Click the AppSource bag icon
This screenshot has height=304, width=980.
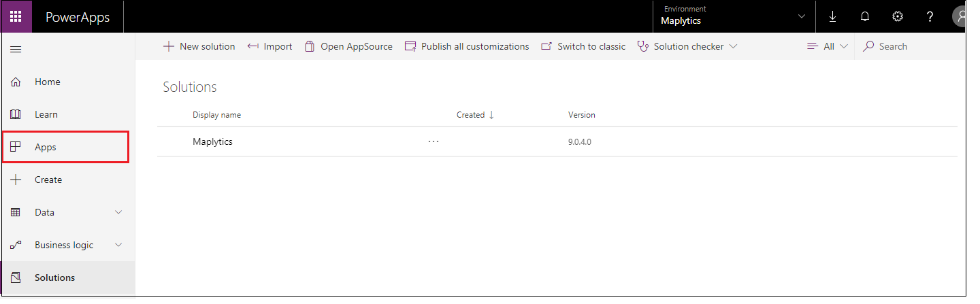310,46
